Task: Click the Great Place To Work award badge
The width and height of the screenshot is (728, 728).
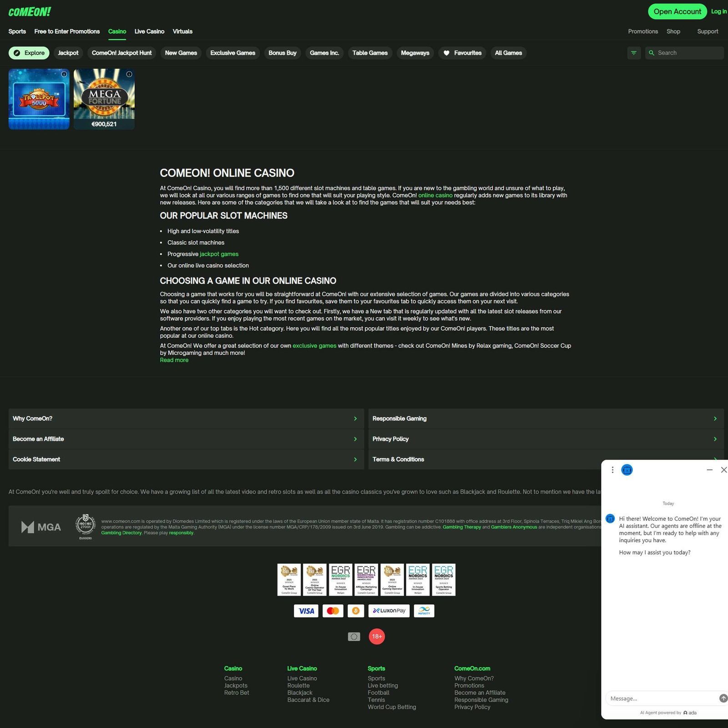Action: [289, 580]
